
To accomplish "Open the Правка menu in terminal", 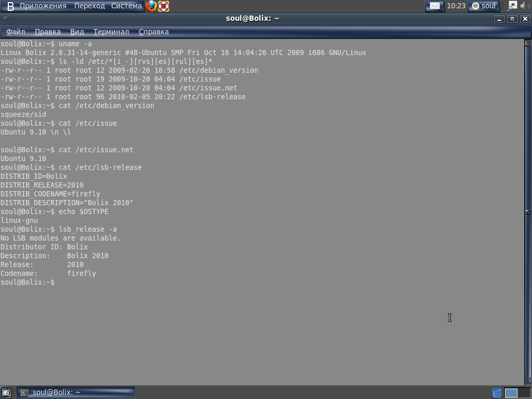I will coord(47,32).
